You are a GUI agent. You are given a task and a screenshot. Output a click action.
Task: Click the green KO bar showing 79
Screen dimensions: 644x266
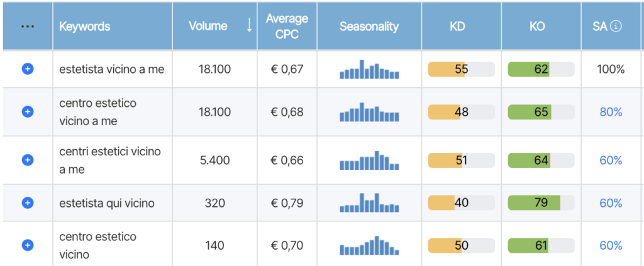[540, 203]
